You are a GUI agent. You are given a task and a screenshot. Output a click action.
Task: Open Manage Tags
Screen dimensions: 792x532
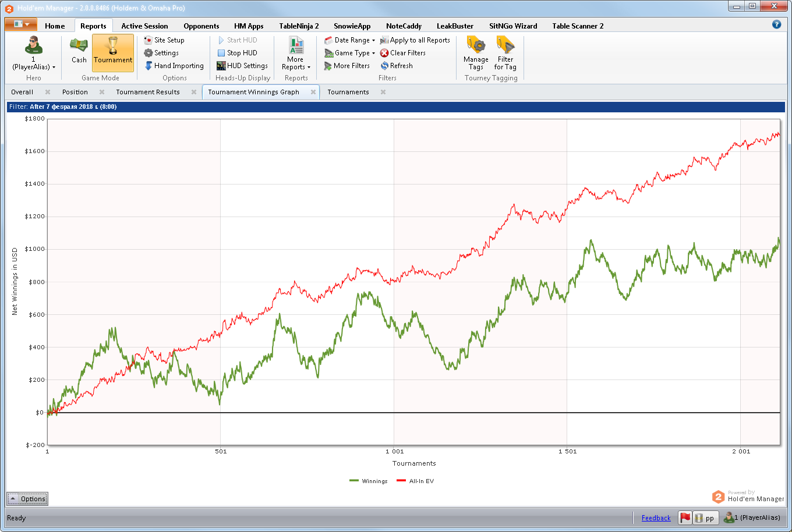(476, 53)
